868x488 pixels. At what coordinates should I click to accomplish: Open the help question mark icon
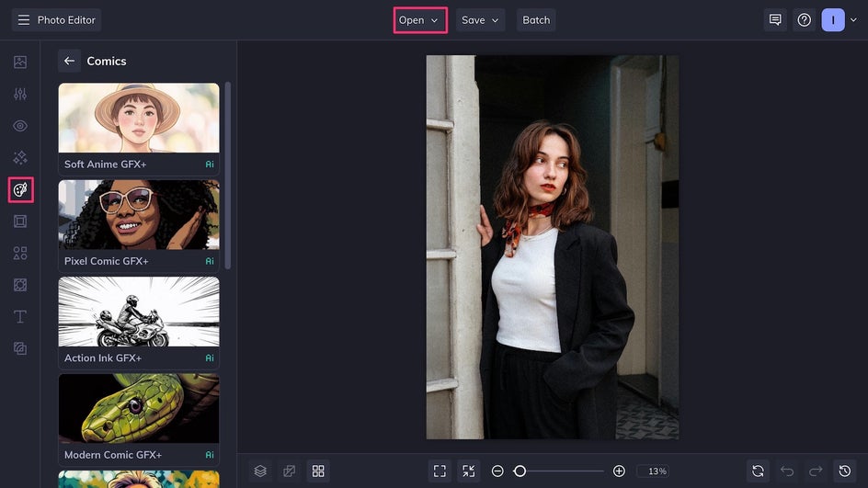805,20
